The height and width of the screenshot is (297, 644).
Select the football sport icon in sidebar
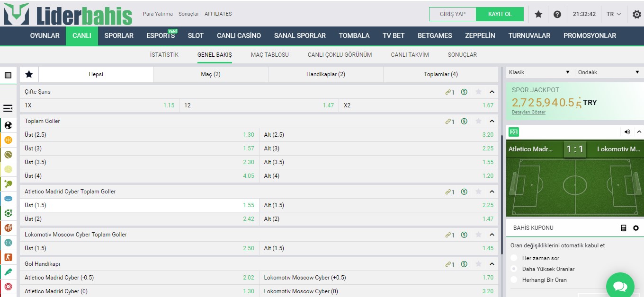coord(8,125)
